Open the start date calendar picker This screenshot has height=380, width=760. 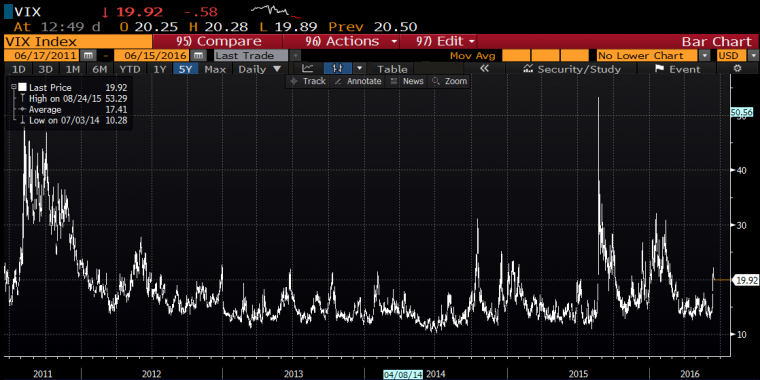(x=87, y=55)
